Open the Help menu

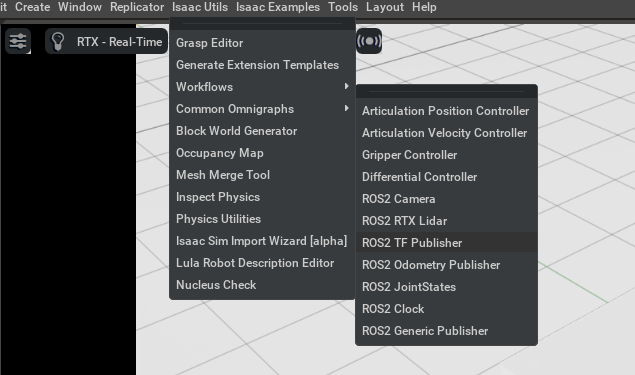(x=424, y=7)
